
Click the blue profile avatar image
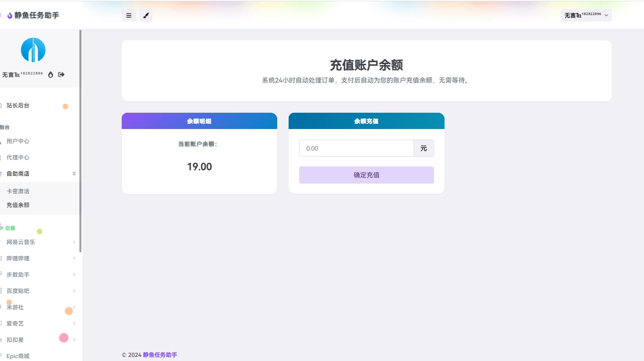click(x=33, y=50)
